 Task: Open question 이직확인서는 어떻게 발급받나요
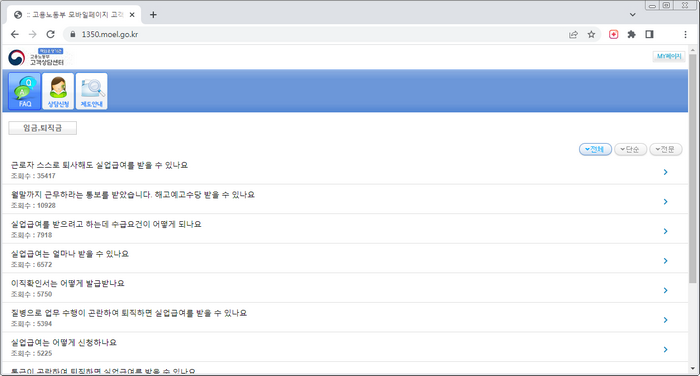coord(67,283)
